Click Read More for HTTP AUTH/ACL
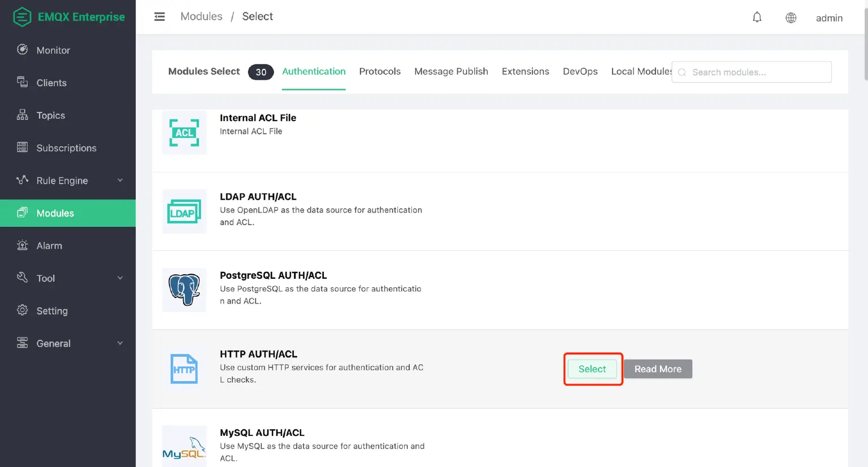868x467 pixels. pyautogui.click(x=658, y=369)
